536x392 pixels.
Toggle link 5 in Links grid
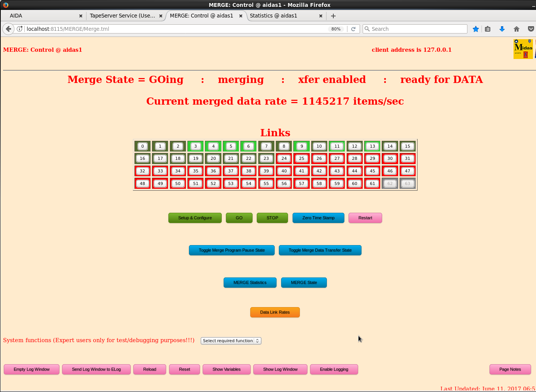pos(231,146)
